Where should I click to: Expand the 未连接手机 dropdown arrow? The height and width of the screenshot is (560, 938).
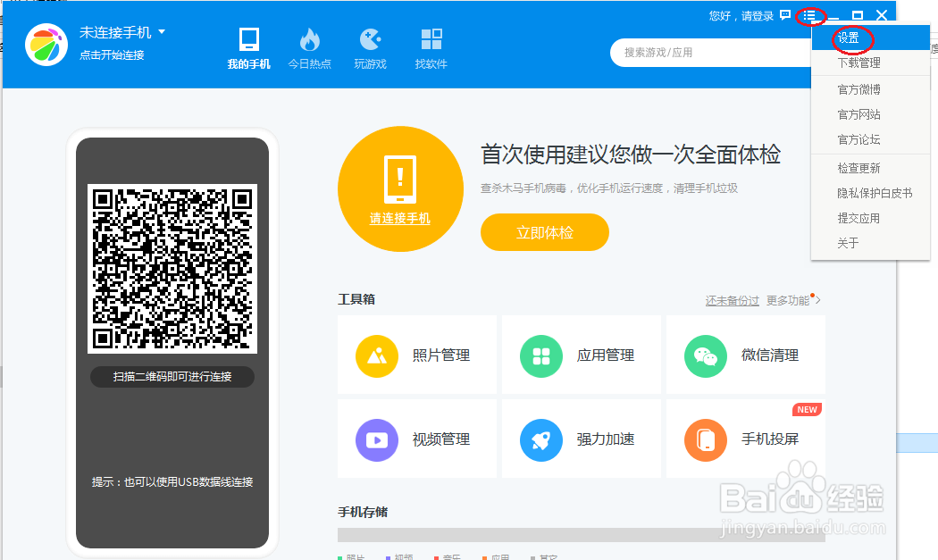click(x=162, y=32)
